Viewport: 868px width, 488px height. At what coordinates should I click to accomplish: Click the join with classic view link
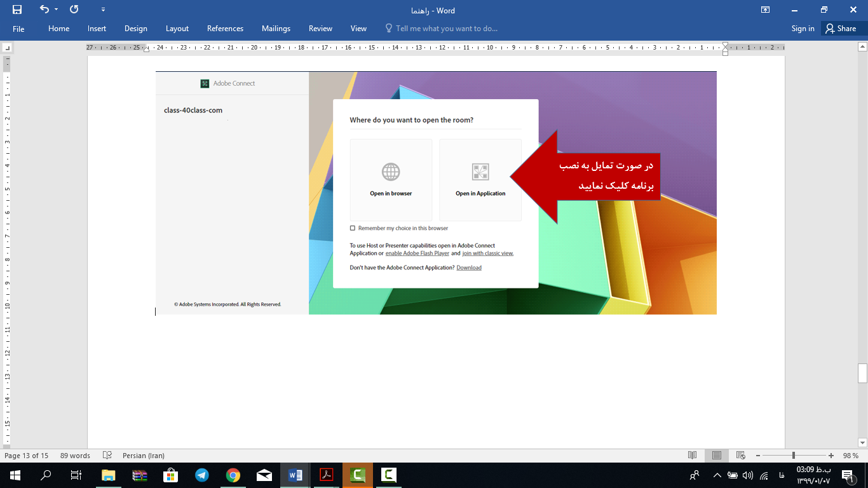pos(488,254)
